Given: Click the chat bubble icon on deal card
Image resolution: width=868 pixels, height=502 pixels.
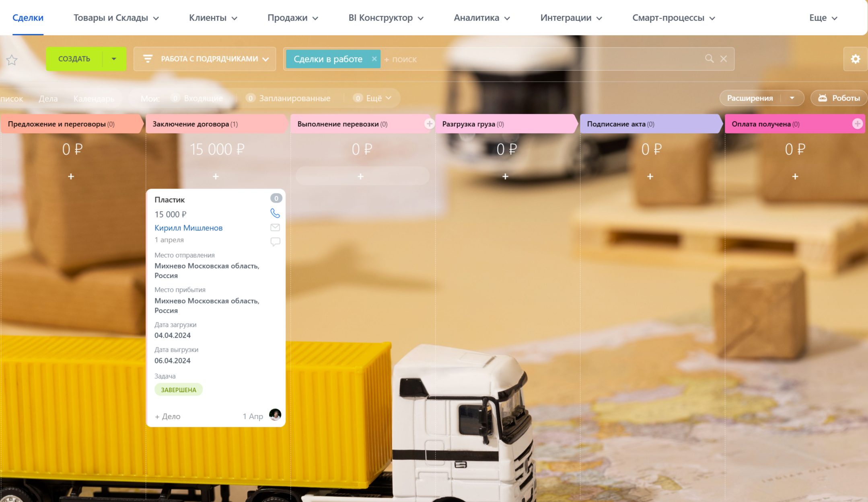Looking at the screenshot, I should pyautogui.click(x=275, y=242).
